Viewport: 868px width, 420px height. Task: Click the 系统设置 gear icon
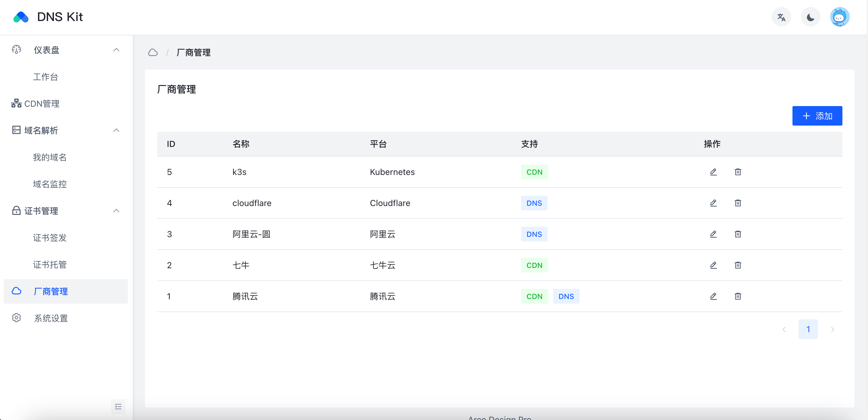pyautogui.click(x=16, y=318)
